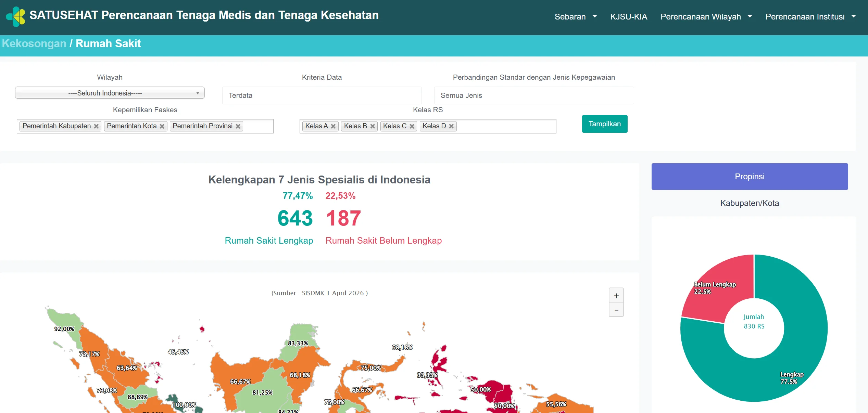Click the Jumlah 830 RS donut center

754,322
